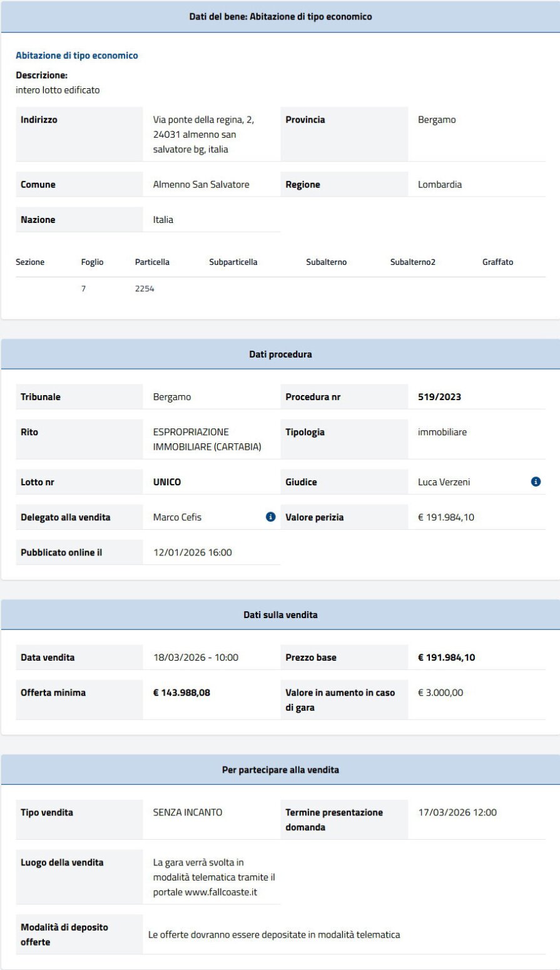Click the 'SENZA INCANTO' sale type value
560x970 pixels.
click(x=188, y=812)
